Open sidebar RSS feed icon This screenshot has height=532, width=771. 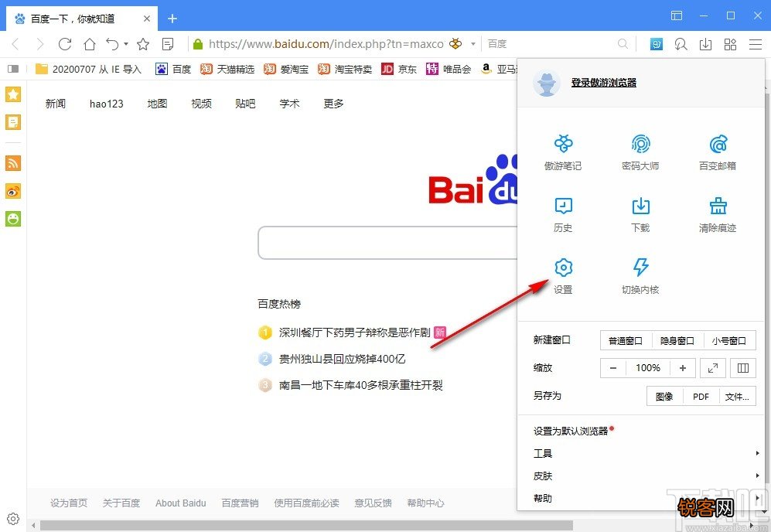13,162
